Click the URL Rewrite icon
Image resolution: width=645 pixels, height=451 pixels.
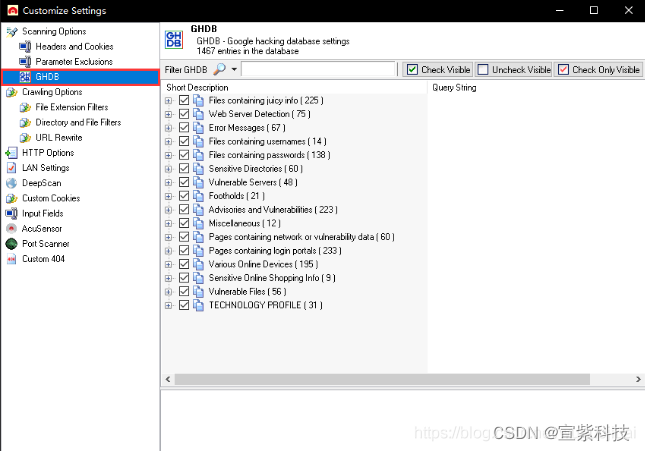click(25, 138)
